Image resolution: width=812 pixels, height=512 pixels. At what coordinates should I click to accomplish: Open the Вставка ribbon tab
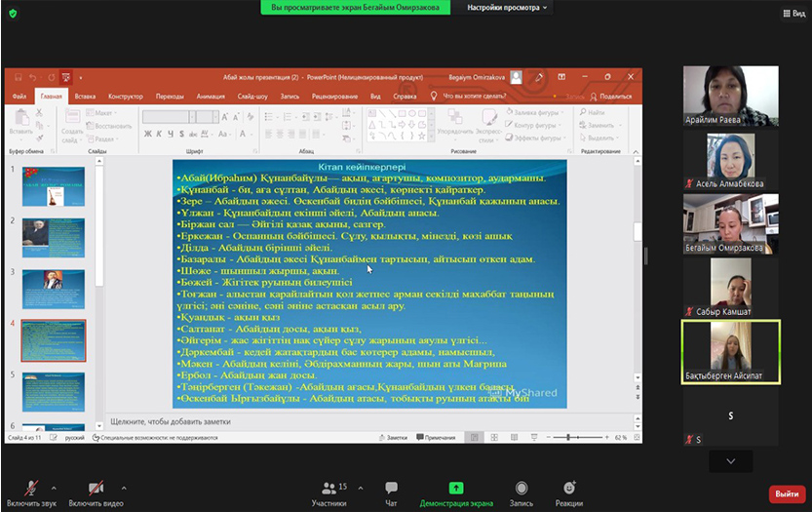(x=85, y=97)
